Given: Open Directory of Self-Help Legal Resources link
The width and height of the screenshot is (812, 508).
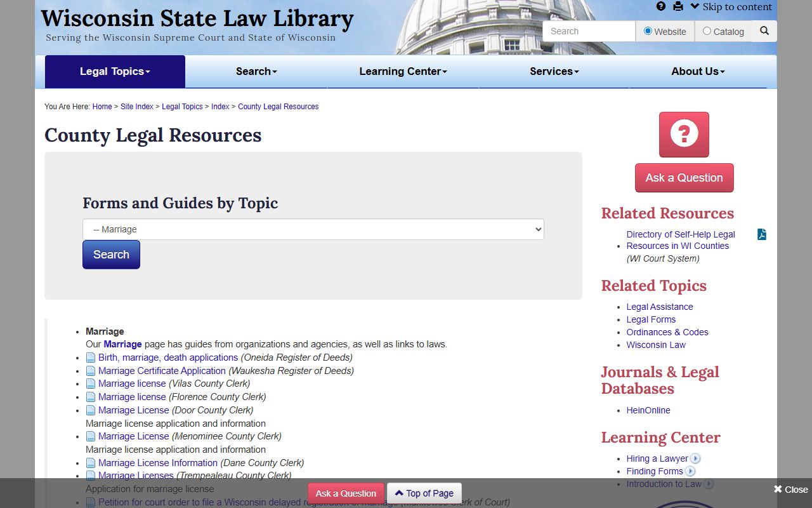Looking at the screenshot, I should click(681, 240).
